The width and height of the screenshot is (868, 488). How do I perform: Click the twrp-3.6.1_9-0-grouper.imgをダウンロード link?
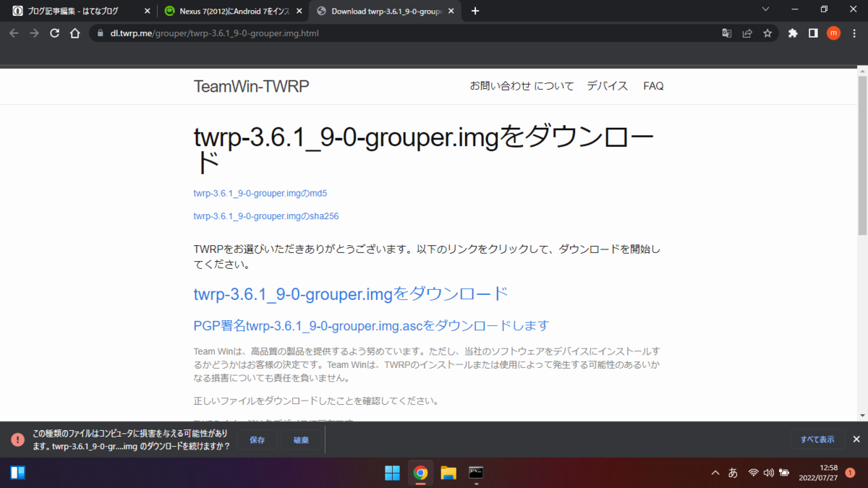(351, 294)
